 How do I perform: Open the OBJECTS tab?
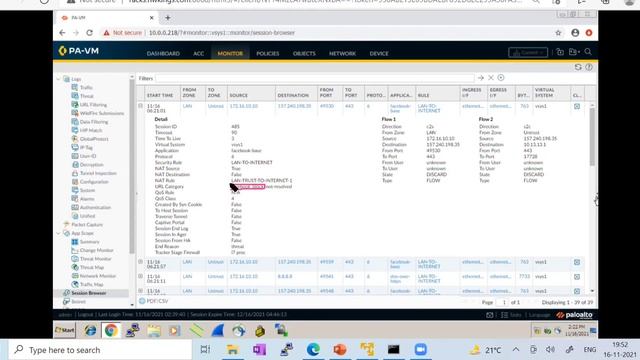point(304,53)
